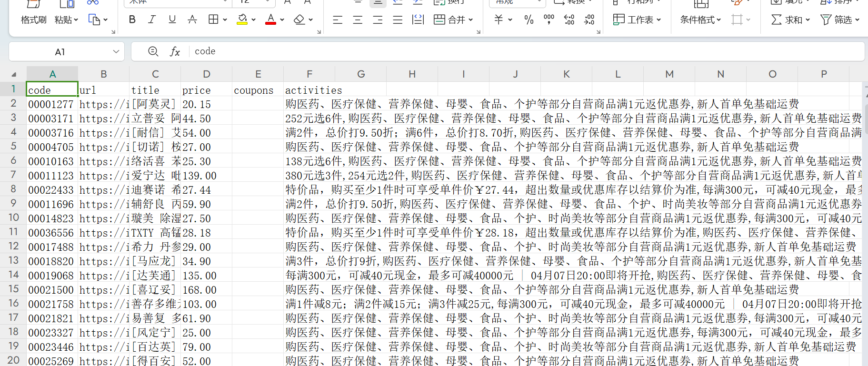
Task: Open the fill color dropdown arrow
Action: pyautogui.click(x=254, y=20)
